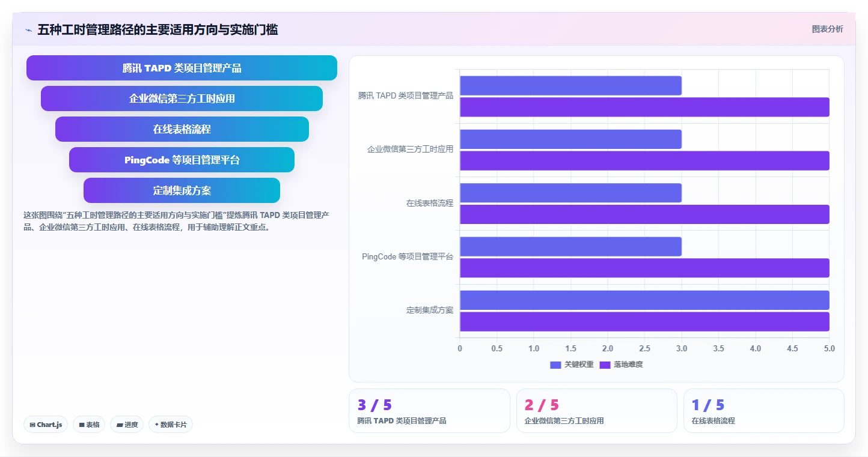
Task: Click the 落地难度 bar for 腾讯 TAPD 类项目管理产品
Action: pyautogui.click(x=644, y=107)
